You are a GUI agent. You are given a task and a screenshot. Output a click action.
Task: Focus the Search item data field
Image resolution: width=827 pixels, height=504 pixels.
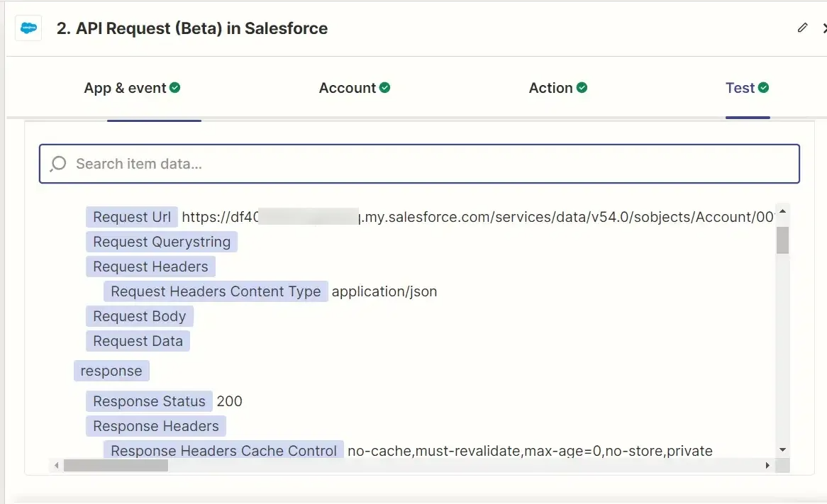tap(419, 164)
